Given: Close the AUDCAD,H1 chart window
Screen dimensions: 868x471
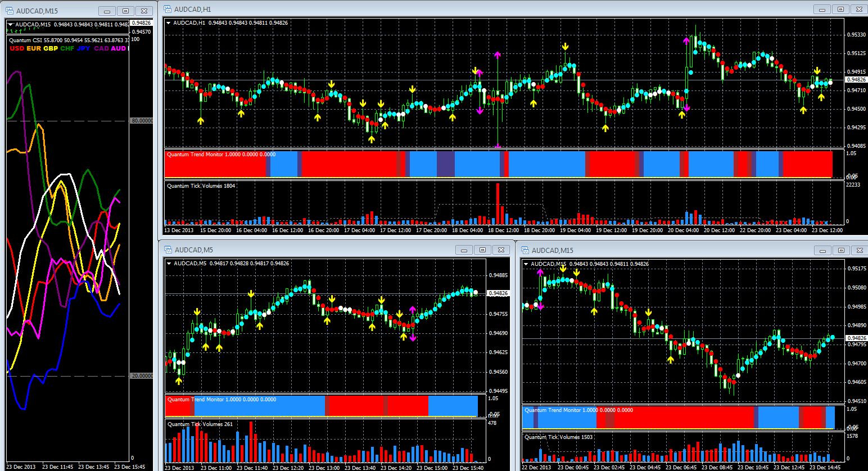Looking at the screenshot, I should point(859,10).
